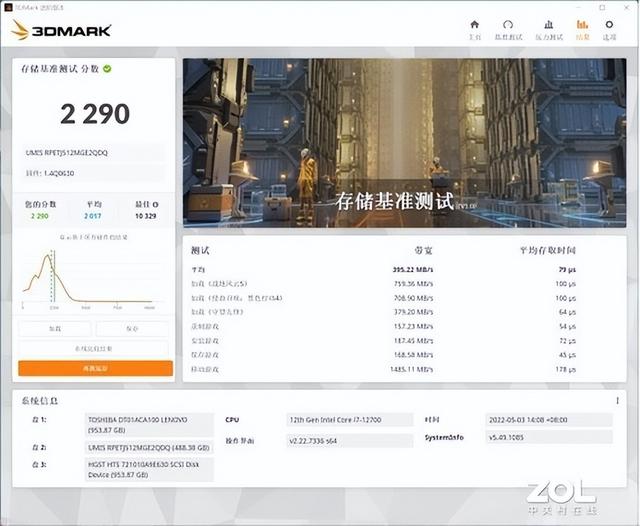Click the 178 µs access time value
This screenshot has width=640, height=526.
click(x=565, y=369)
